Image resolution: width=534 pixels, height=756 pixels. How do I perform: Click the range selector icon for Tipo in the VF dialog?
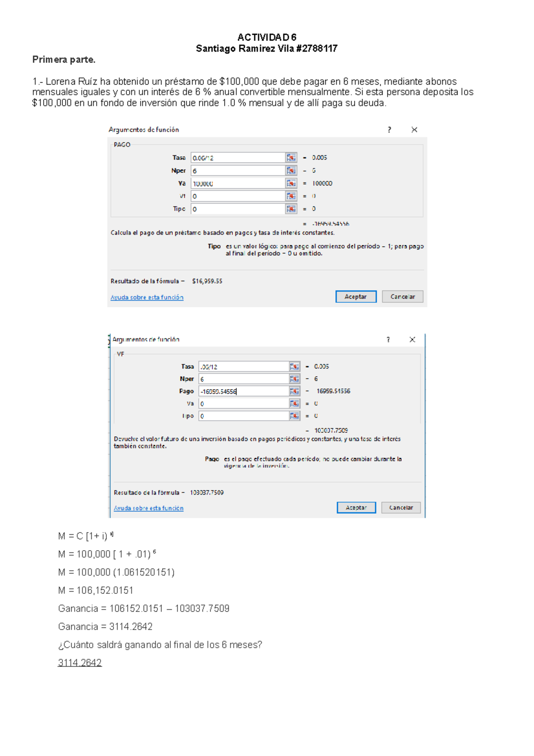[x=294, y=416]
